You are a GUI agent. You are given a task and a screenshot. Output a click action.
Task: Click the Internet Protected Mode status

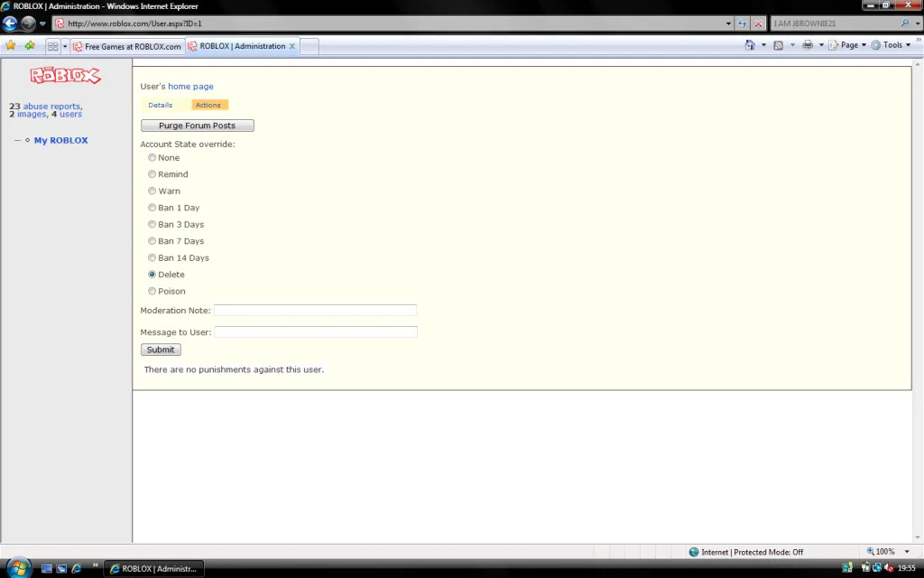(746, 552)
